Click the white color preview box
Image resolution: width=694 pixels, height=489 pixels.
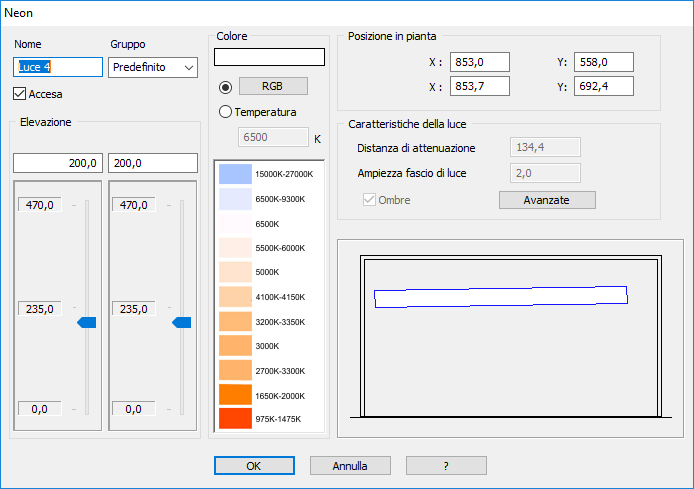(269, 57)
